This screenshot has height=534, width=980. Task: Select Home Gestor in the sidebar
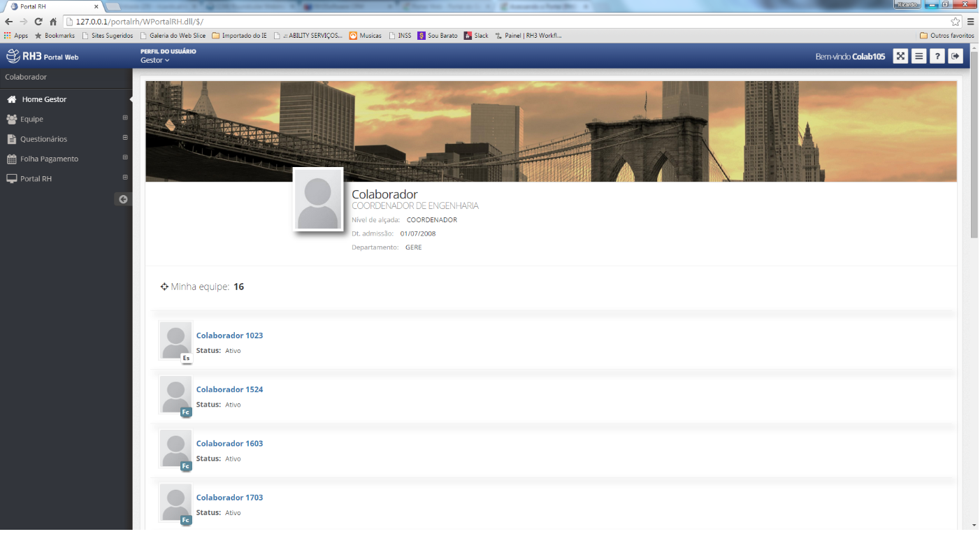44,99
